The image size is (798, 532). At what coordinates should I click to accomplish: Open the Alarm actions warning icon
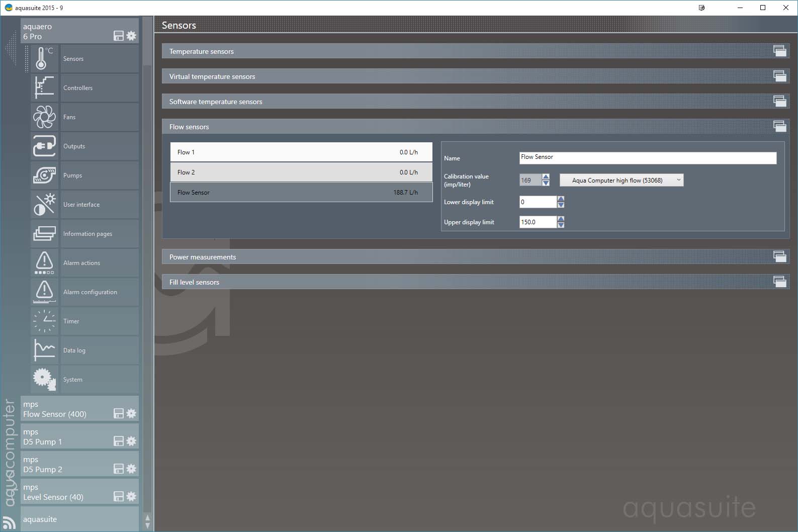pos(44,263)
